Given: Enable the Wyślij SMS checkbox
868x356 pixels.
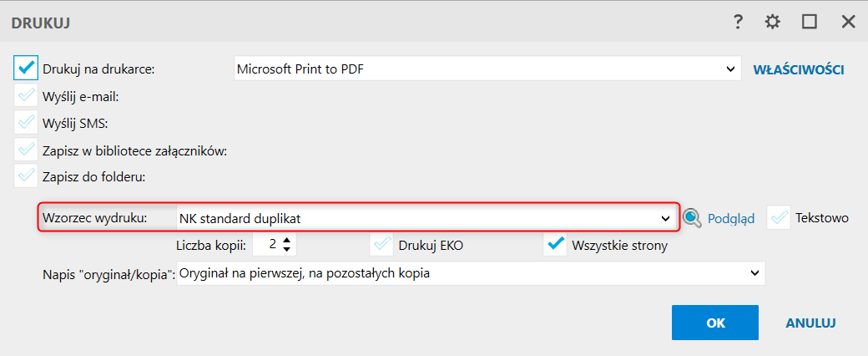Looking at the screenshot, I should (x=27, y=122).
